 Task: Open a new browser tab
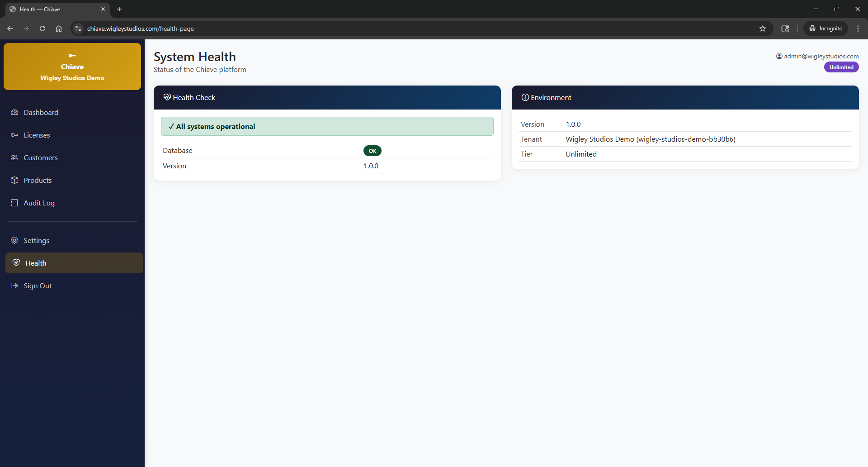coord(119,9)
